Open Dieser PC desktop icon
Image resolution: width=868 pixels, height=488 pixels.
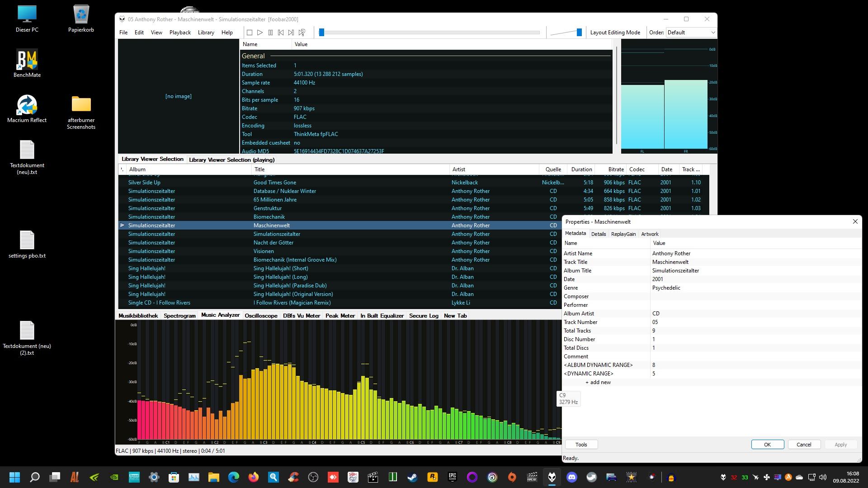pos(27,19)
